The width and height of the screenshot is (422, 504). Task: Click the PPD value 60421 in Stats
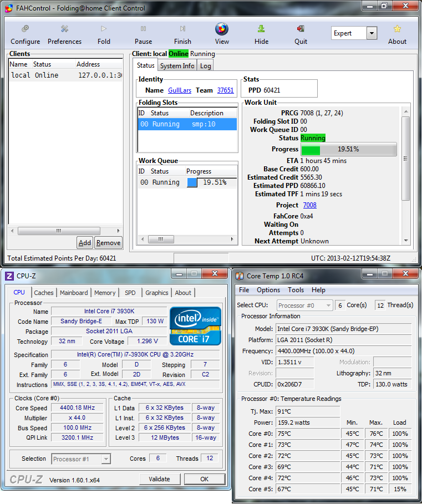point(272,90)
